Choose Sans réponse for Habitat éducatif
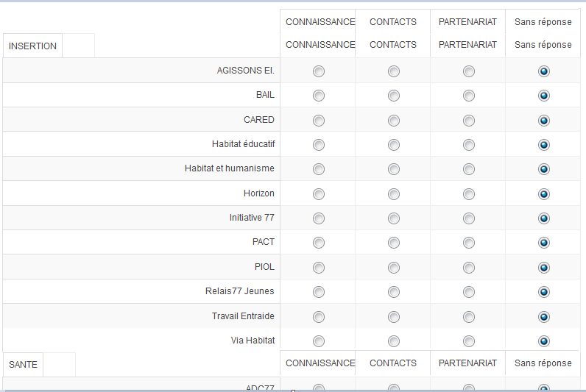The image size is (586, 392). [x=544, y=145]
